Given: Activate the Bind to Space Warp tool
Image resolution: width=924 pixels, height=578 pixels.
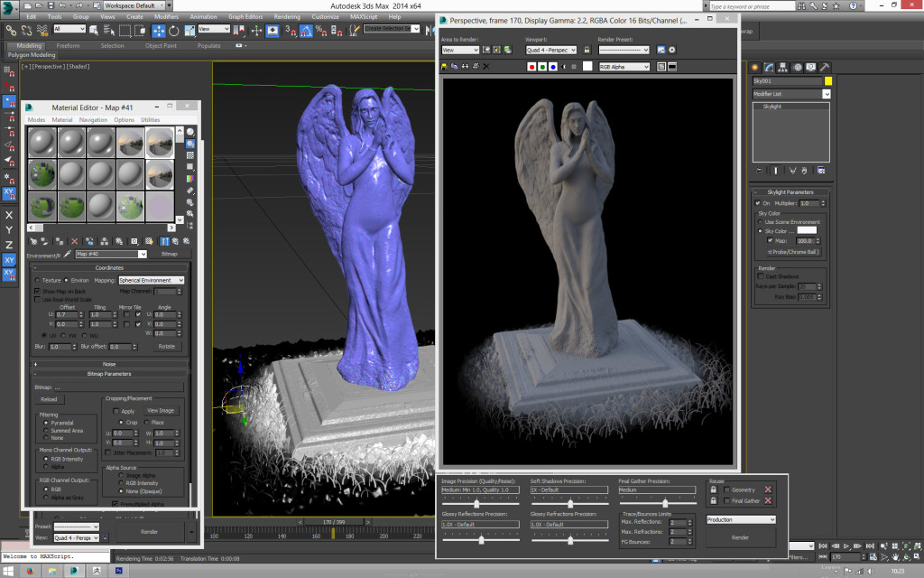Looking at the screenshot, I should [42, 30].
